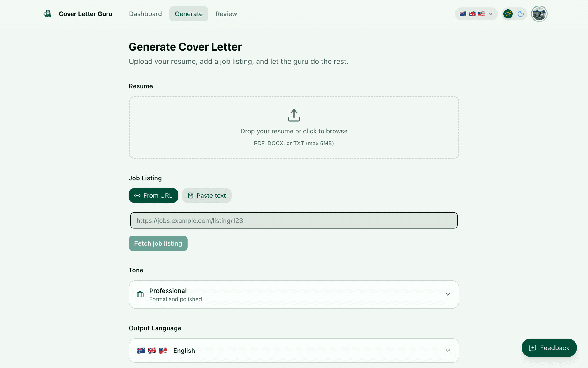Click the UK flag in the Output Language field
This screenshot has width=588, height=368.
pos(152,351)
